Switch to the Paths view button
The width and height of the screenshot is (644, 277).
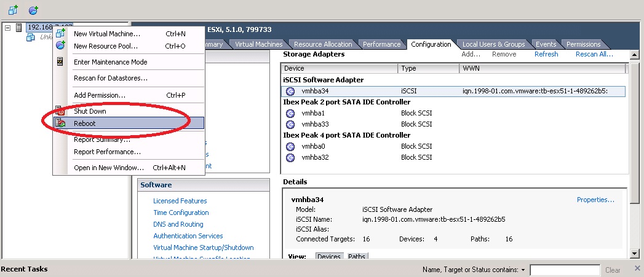coord(356,256)
